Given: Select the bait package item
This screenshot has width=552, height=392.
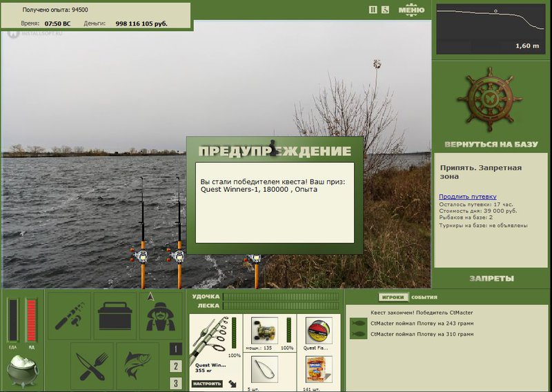Looking at the screenshot, I should (319, 369).
